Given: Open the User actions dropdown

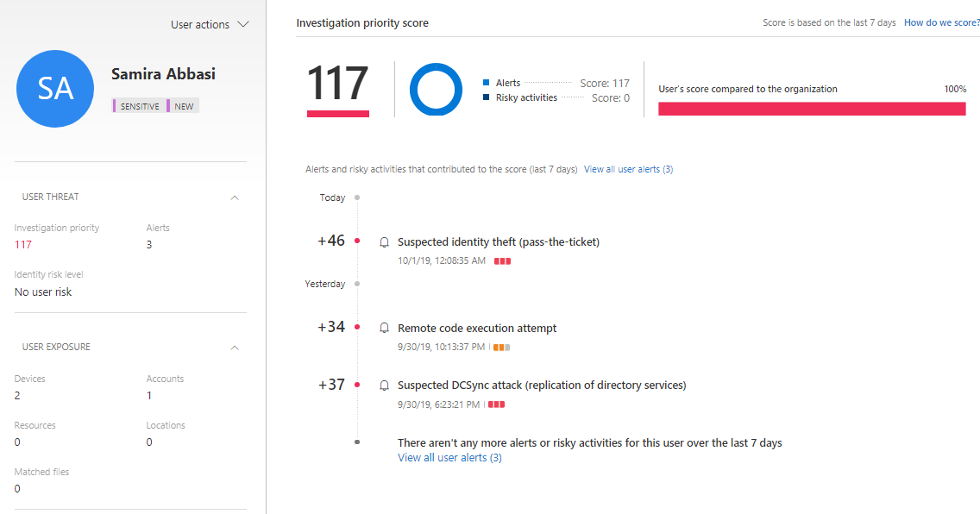Looking at the screenshot, I should click(x=210, y=25).
